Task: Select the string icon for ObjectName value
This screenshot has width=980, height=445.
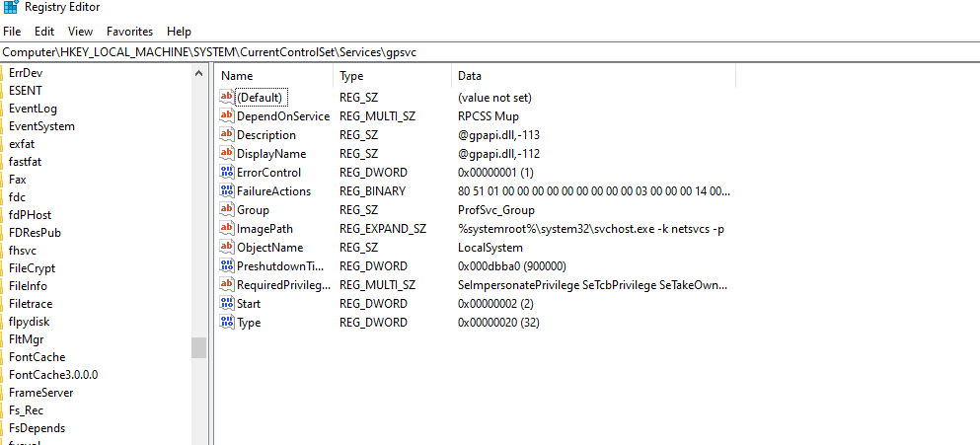Action: [226, 248]
